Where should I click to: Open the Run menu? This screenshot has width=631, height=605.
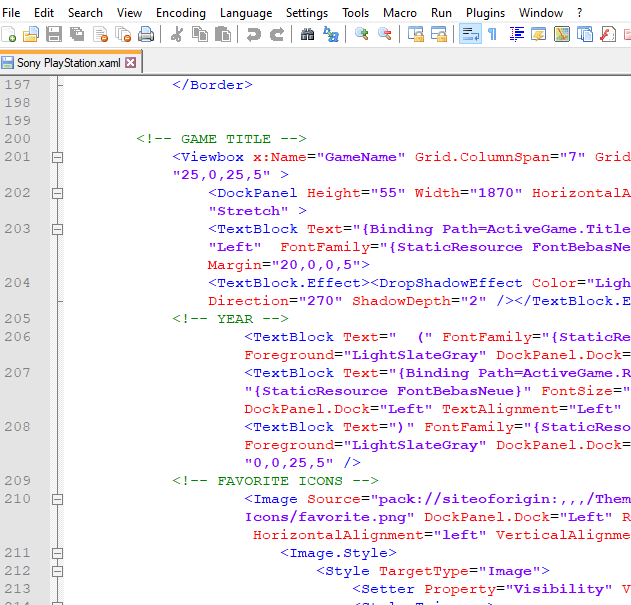pyautogui.click(x=441, y=13)
